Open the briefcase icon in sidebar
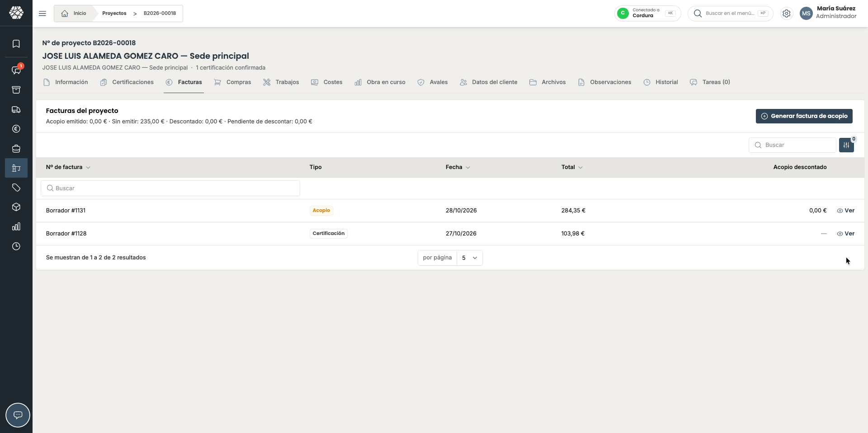 click(16, 149)
